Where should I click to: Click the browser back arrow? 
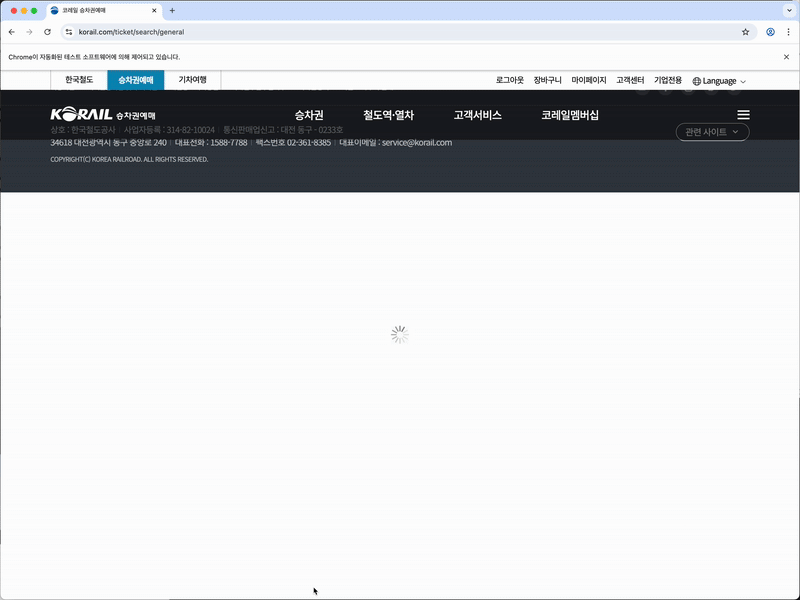(x=11, y=32)
